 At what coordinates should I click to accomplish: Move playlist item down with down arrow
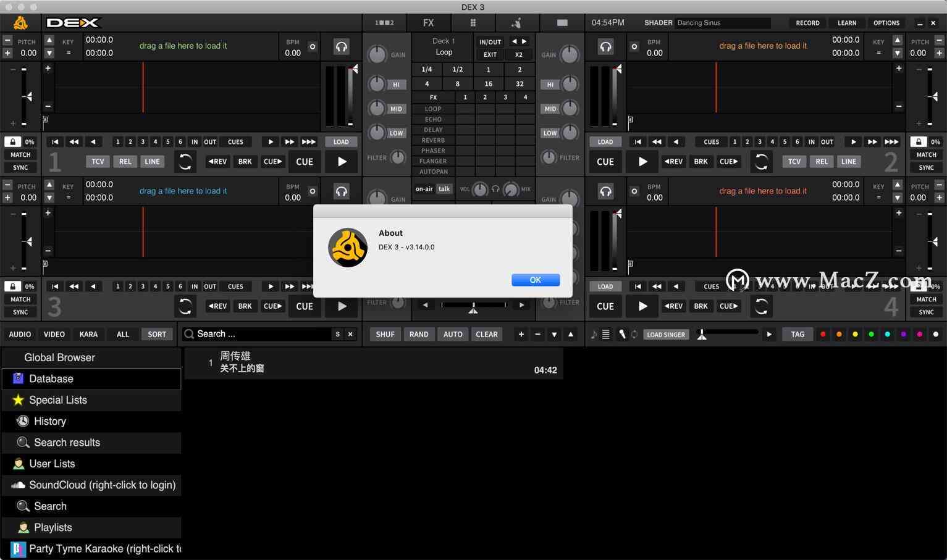[554, 334]
